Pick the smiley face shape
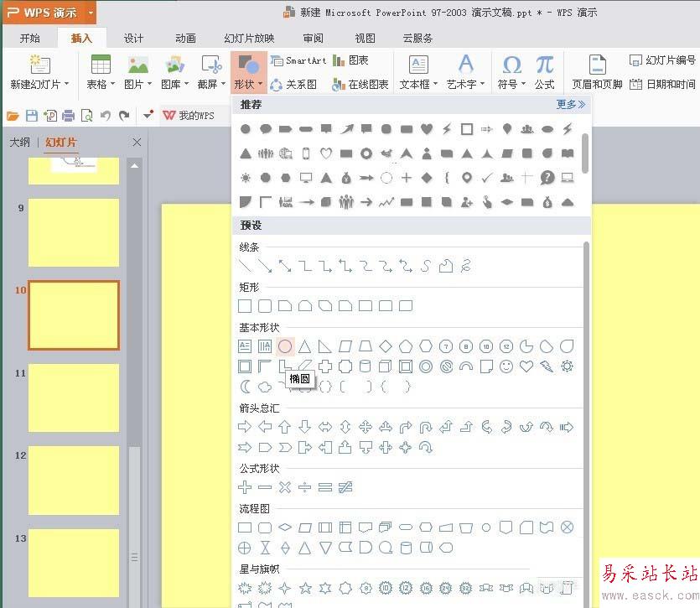Viewport: 700px width, 608px height. pos(506,366)
